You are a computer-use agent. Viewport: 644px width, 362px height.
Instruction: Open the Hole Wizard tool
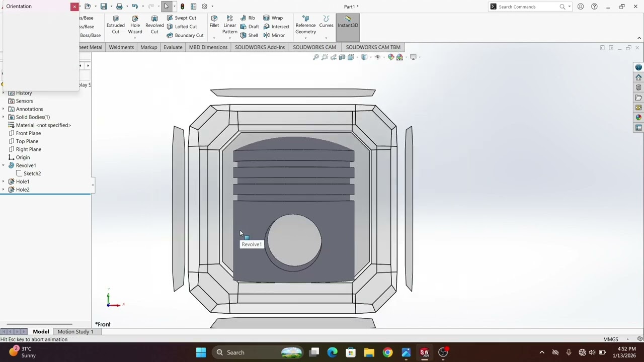point(135,25)
